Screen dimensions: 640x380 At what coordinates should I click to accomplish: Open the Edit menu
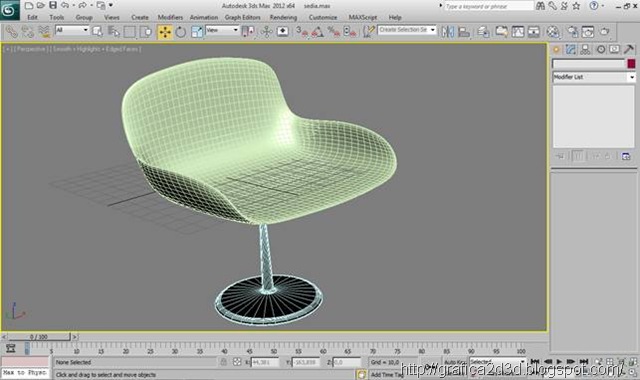(32, 17)
